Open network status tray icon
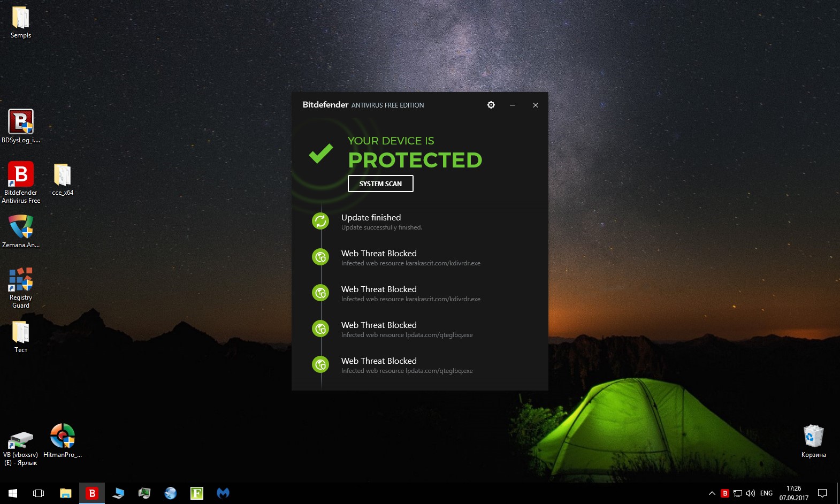This screenshot has width=840, height=504. pos(738,493)
